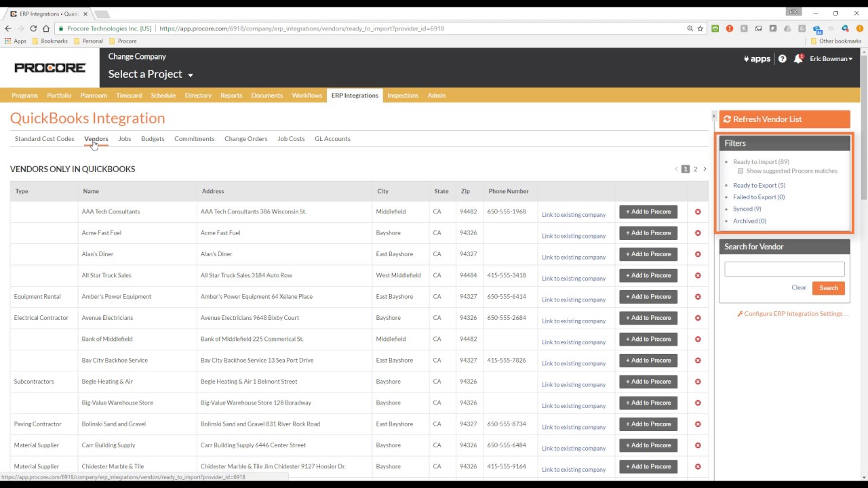868x488 pixels.
Task: Enable Show suggested Procore matches checkbox
Action: click(x=741, y=171)
